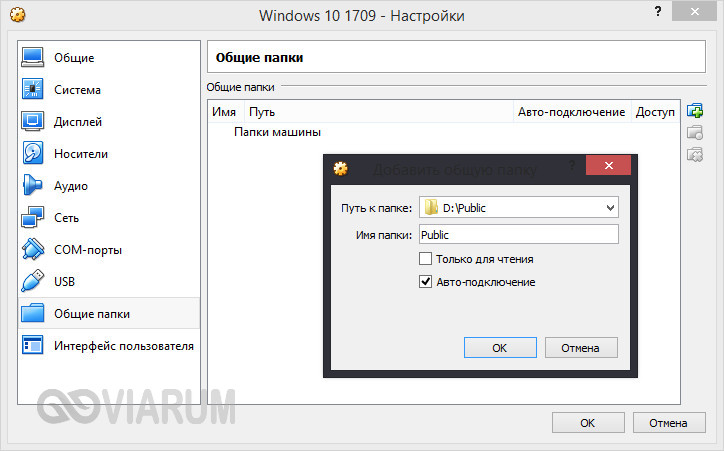
Task: Click the Доступ column header
Action: pos(655,112)
